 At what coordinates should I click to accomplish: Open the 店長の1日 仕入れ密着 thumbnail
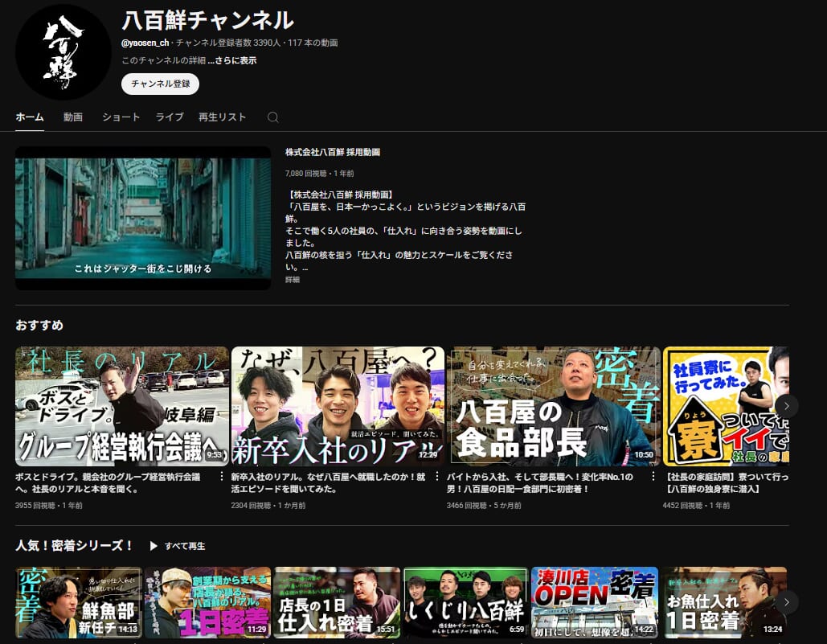(337, 602)
